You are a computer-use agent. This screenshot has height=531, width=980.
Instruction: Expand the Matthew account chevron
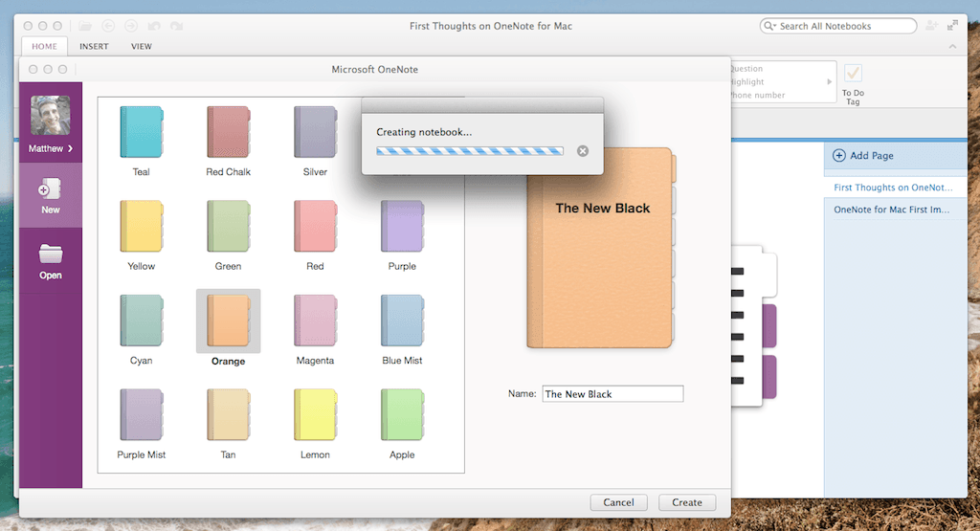tap(70, 148)
